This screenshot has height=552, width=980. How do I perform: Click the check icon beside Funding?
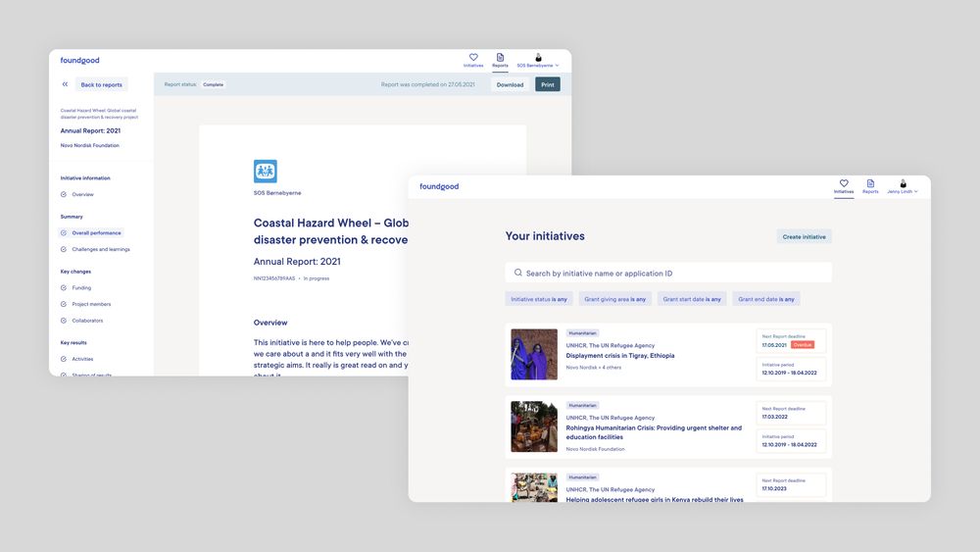tap(64, 287)
